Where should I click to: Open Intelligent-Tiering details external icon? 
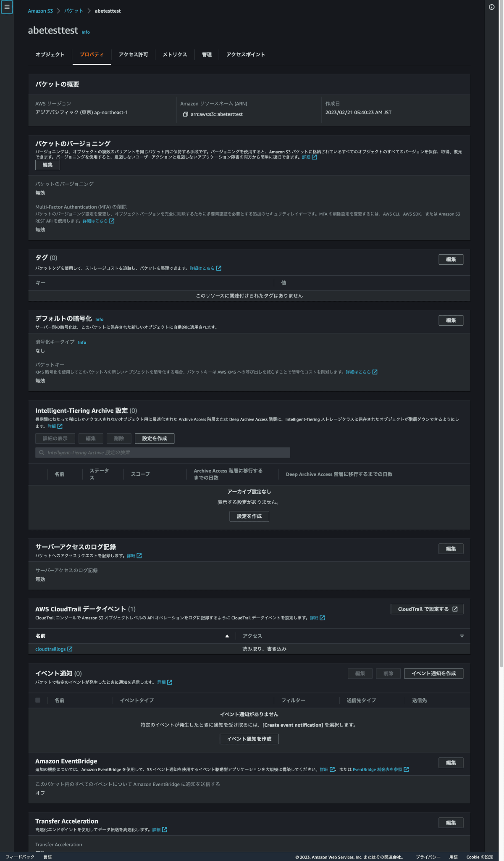point(60,426)
